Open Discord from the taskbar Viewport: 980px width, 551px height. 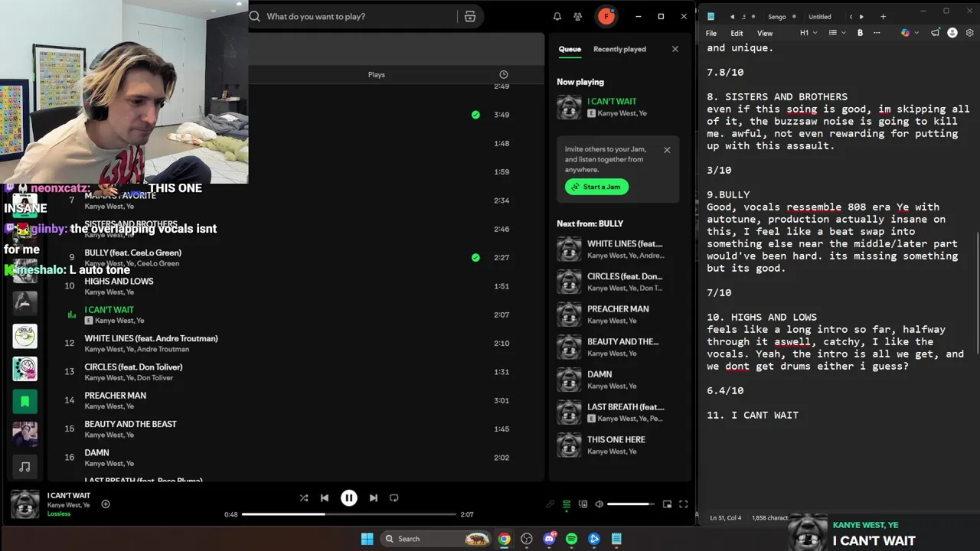coord(549,539)
